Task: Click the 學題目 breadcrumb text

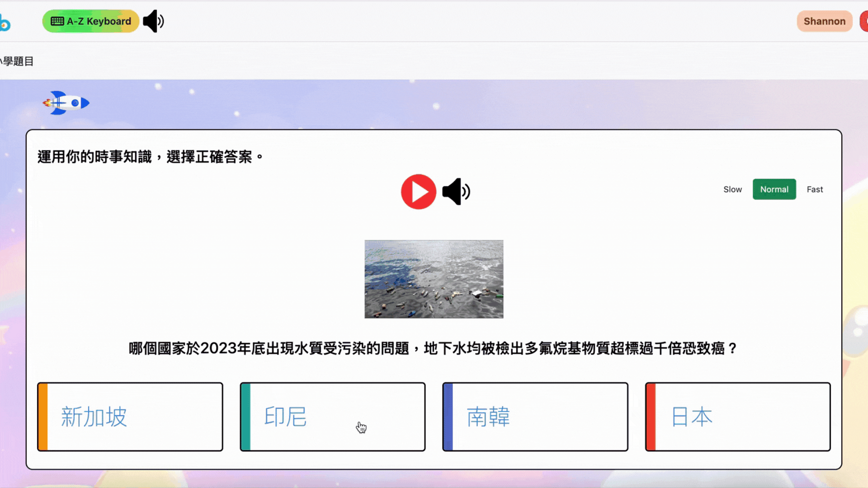Action: tap(17, 61)
